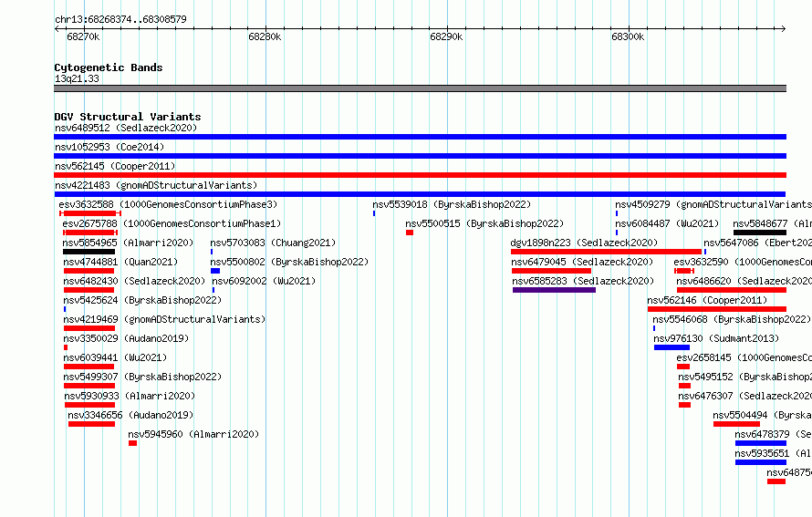Click the 68300k ruler tick label
The height and width of the screenshot is (517, 812).
coord(628,36)
